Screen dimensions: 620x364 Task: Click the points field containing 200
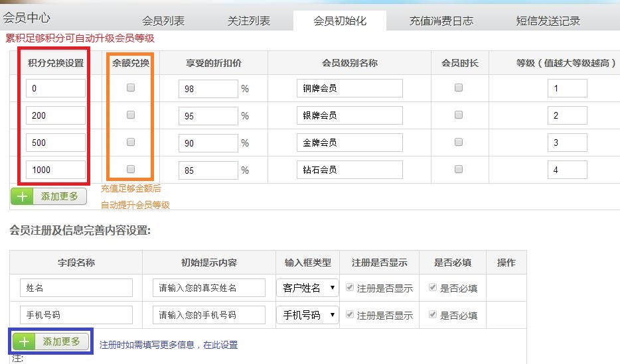(56, 115)
